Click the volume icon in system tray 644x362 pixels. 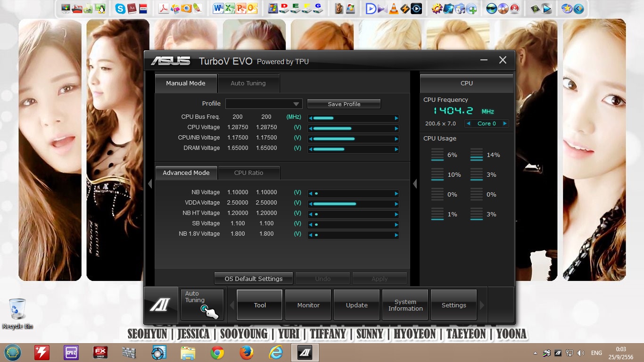(580, 353)
